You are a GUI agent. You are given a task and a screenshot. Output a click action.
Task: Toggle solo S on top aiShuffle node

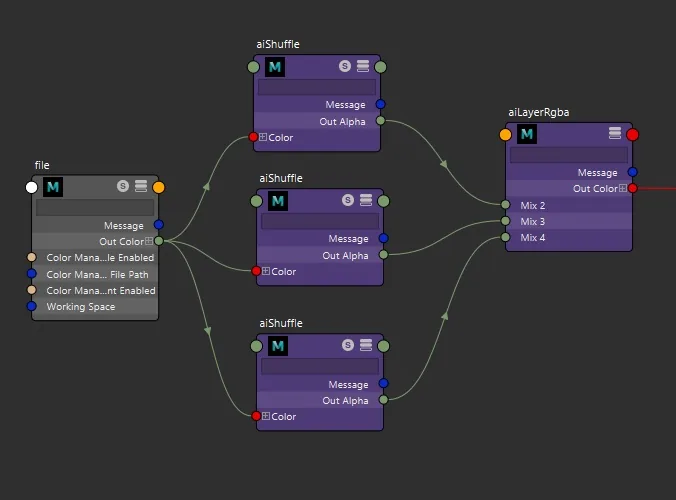point(344,66)
